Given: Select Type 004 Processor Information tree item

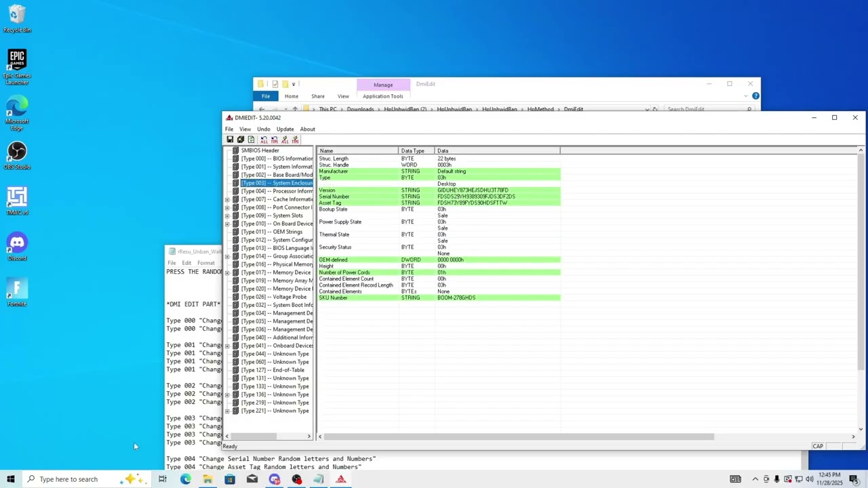Looking at the screenshot, I should 277,191.
